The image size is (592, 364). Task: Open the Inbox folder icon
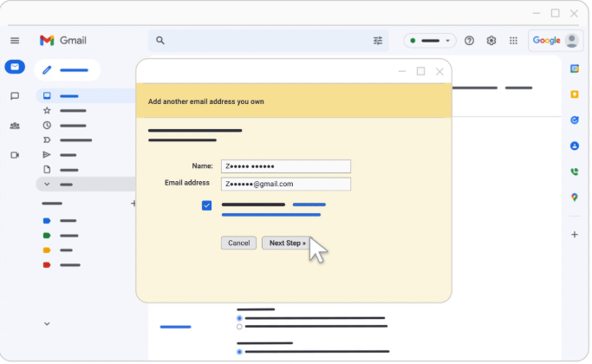[47, 95]
